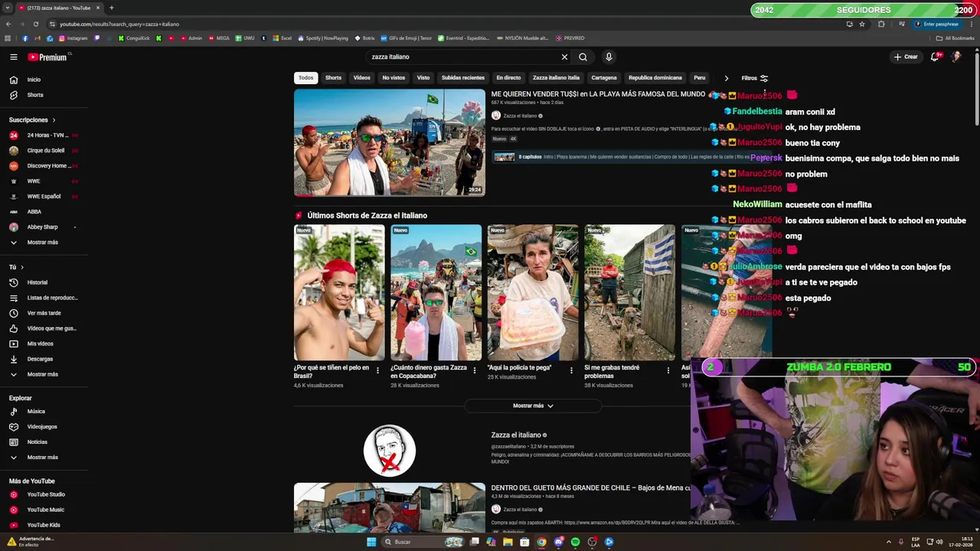Viewport: 980px width, 551px height.
Task: Open Spotify from the taskbar
Action: (x=575, y=542)
